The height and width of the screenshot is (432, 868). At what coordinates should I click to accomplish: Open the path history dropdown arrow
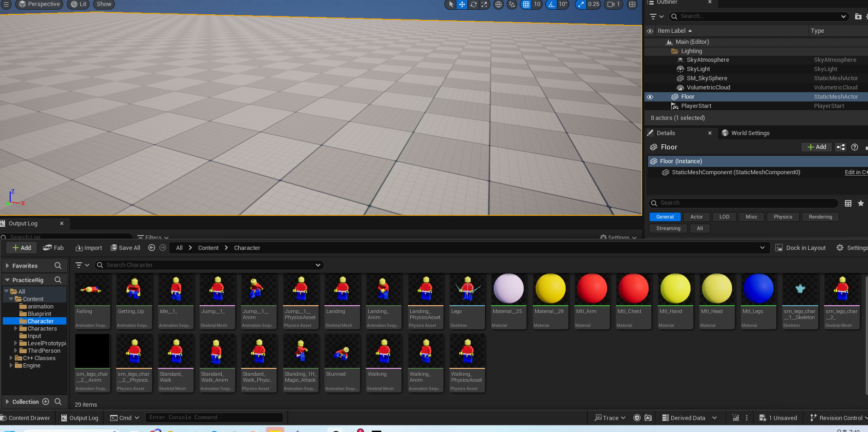coord(762,248)
